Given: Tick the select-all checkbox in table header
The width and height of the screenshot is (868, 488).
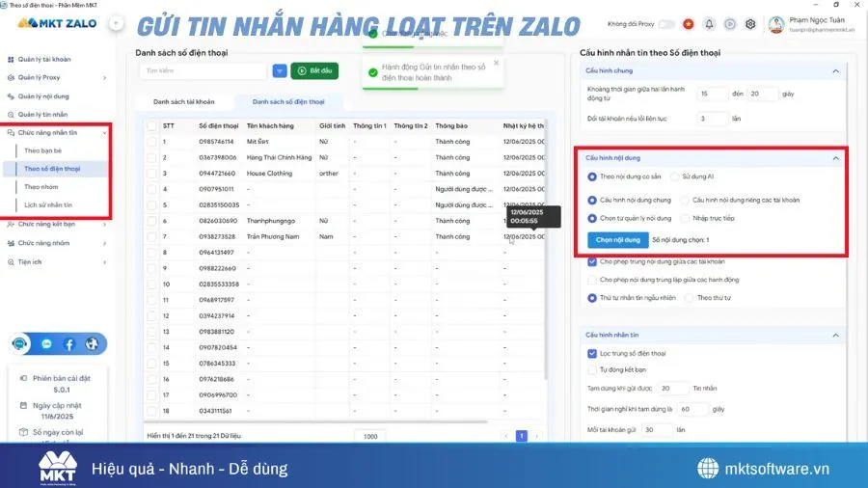Looking at the screenshot, I should [151, 126].
